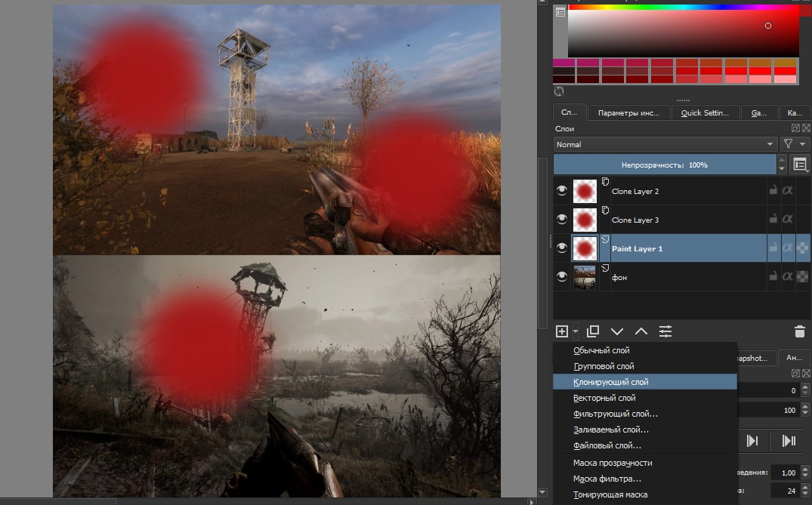
Task: Hide Clone Layer 2 with eye icon
Action: click(561, 191)
